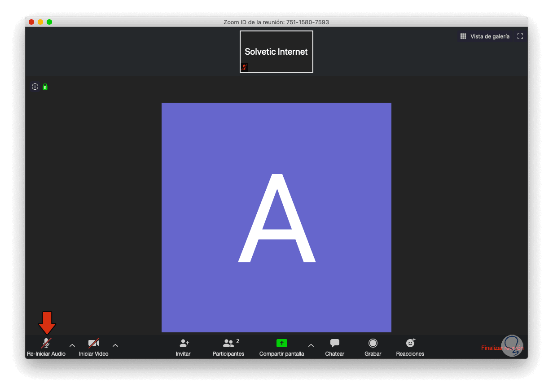Image resolution: width=553 pixels, height=392 pixels.
Task: Click Finalizar reunión red link
Action: (x=502, y=348)
